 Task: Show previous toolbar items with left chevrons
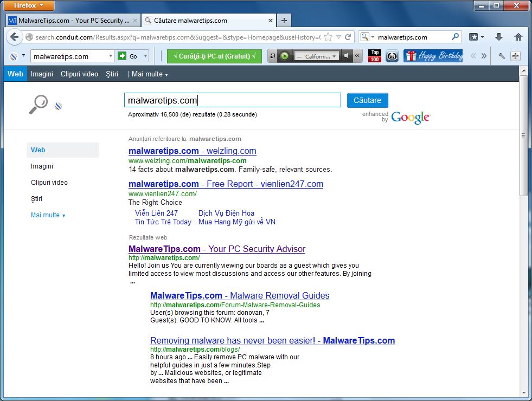473,56
